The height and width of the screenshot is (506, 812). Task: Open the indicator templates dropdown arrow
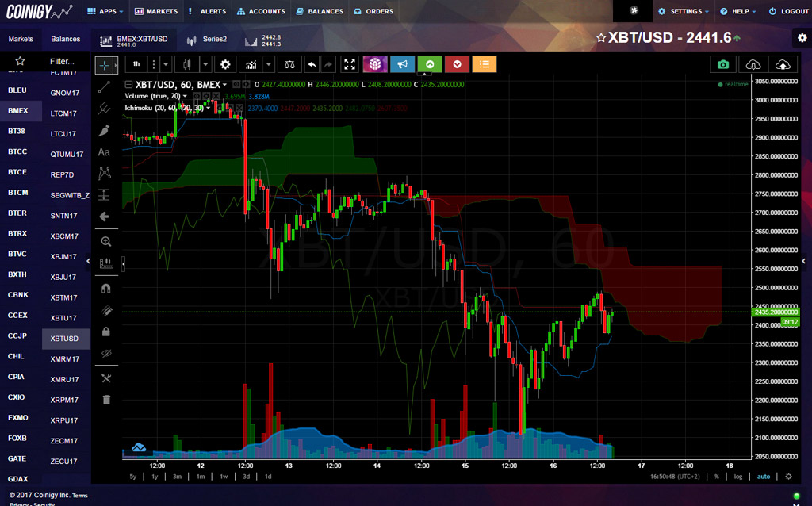(x=269, y=65)
